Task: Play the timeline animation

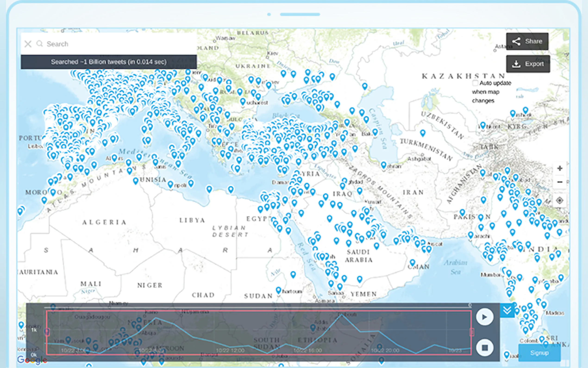Action: point(485,317)
